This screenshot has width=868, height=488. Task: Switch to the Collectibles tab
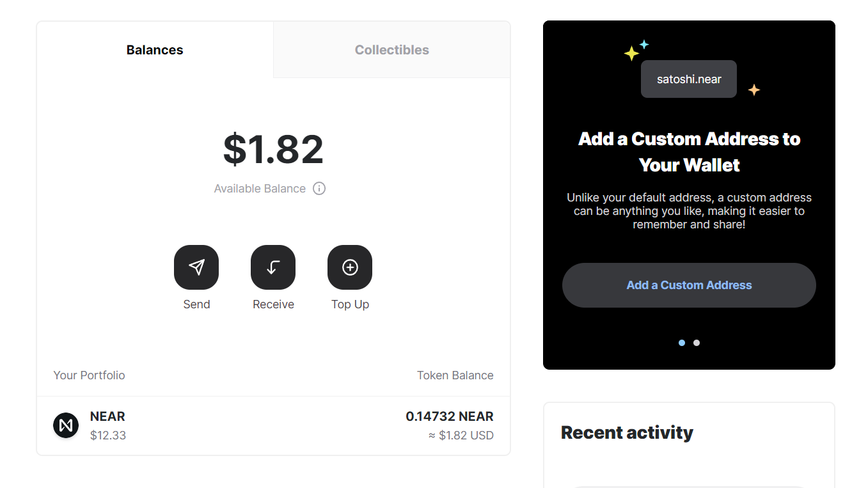(392, 50)
